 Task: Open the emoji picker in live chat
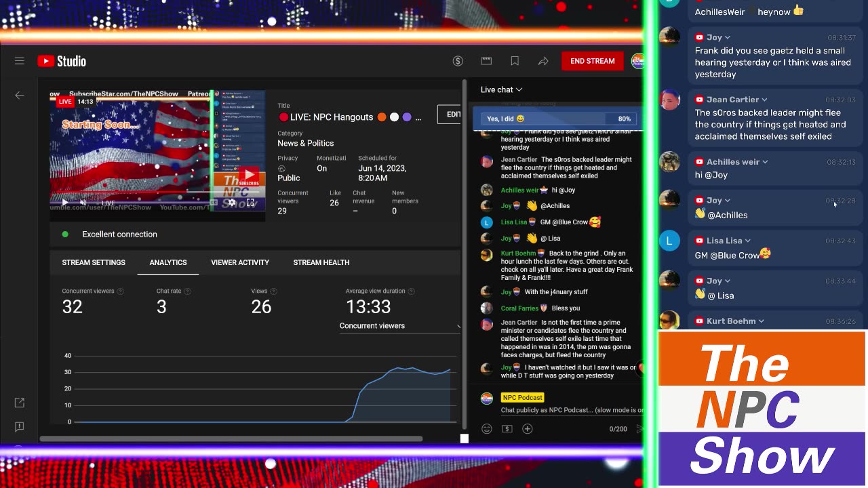(486, 428)
